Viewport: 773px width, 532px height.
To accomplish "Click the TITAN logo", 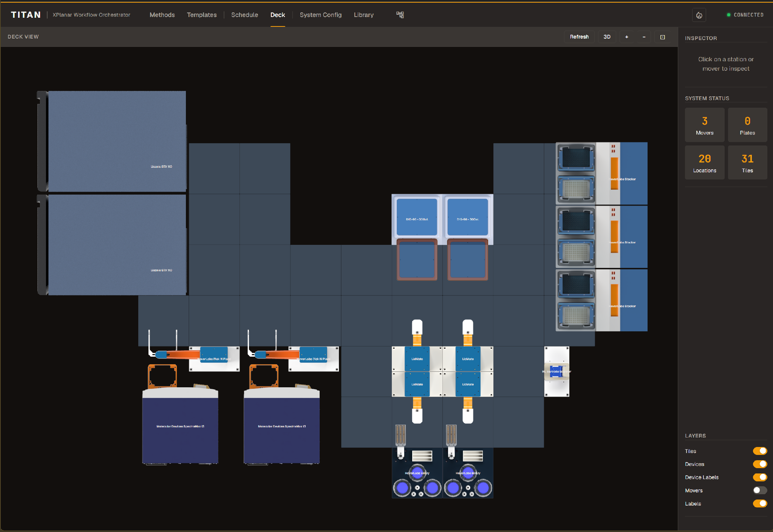I will click(26, 15).
